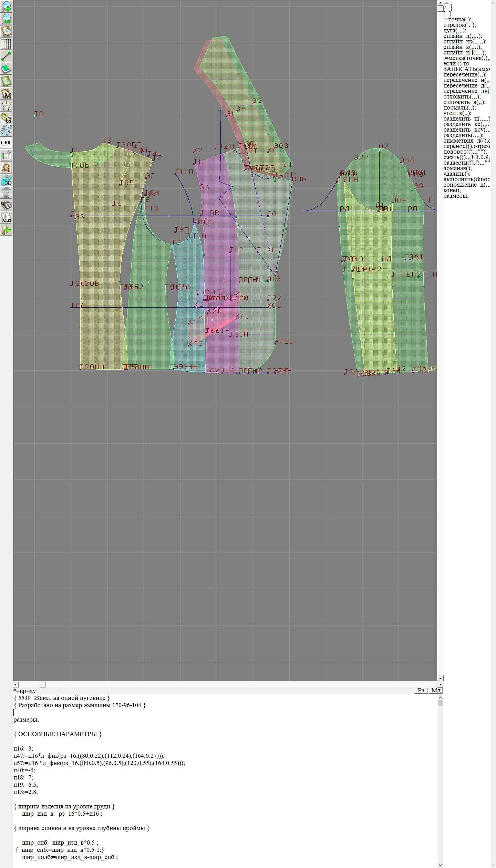This screenshot has height=868, width=496.
Task: Select the line segment tool with green endpoints
Action: (6, 56)
